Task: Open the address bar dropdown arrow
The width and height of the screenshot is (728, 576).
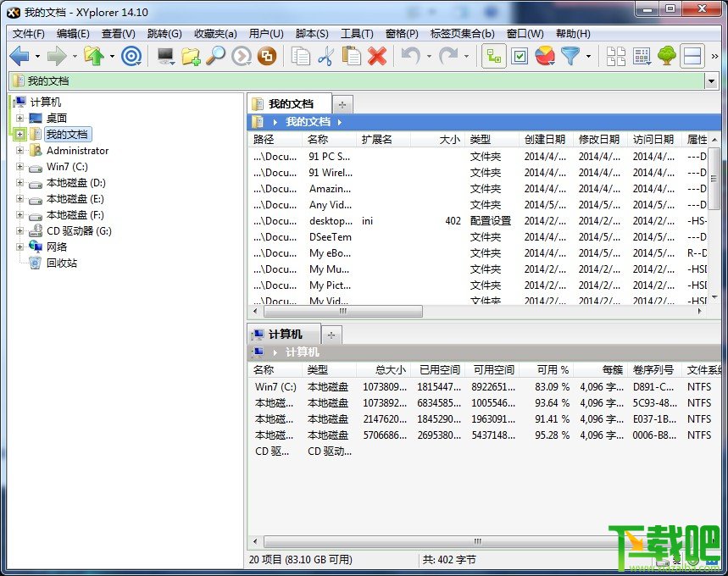Action: pos(711,81)
